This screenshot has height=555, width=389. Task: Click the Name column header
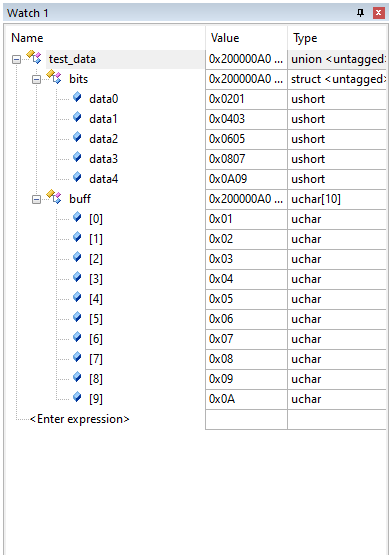click(105, 38)
